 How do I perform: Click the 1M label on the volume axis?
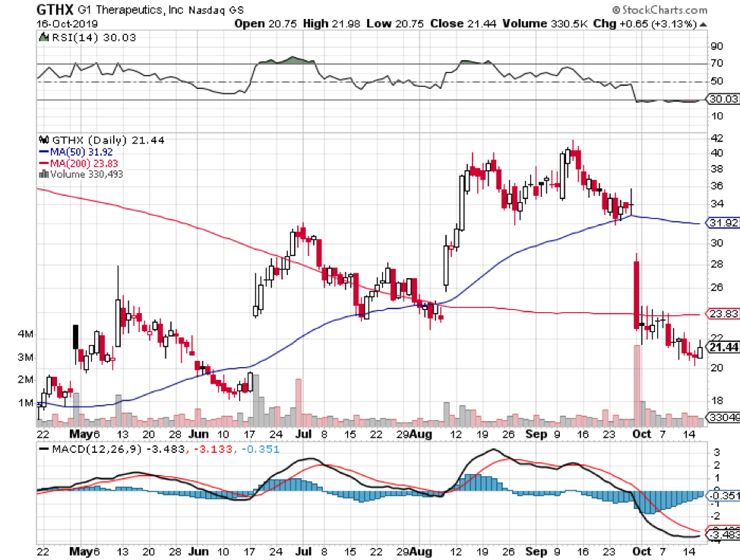click(26, 403)
